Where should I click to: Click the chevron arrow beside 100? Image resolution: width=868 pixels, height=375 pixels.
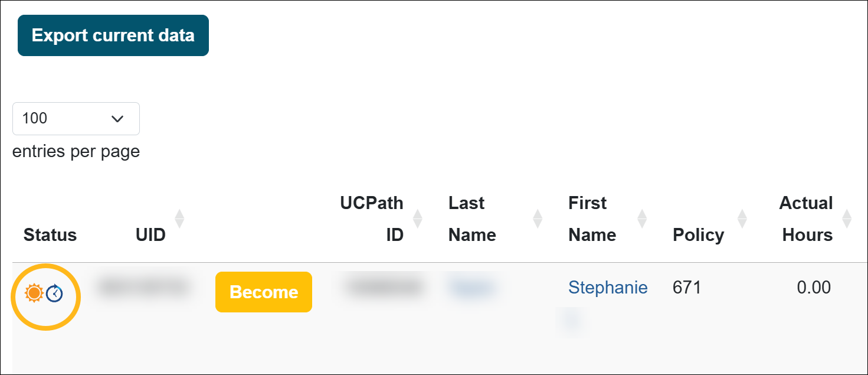click(117, 119)
